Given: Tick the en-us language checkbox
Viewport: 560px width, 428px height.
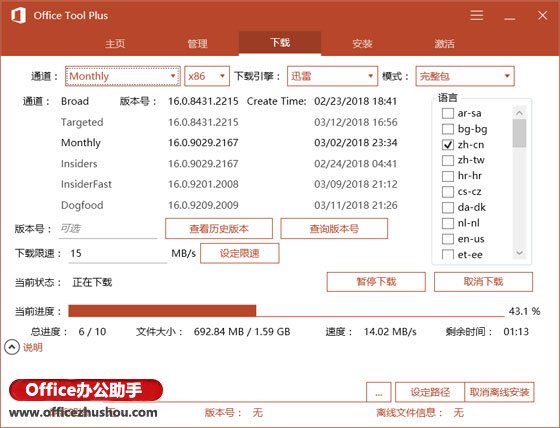Looking at the screenshot, I should point(448,239).
